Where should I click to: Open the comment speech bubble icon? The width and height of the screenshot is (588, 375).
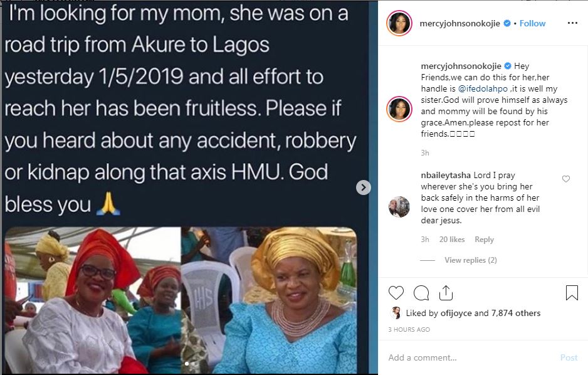pyautogui.click(x=421, y=293)
